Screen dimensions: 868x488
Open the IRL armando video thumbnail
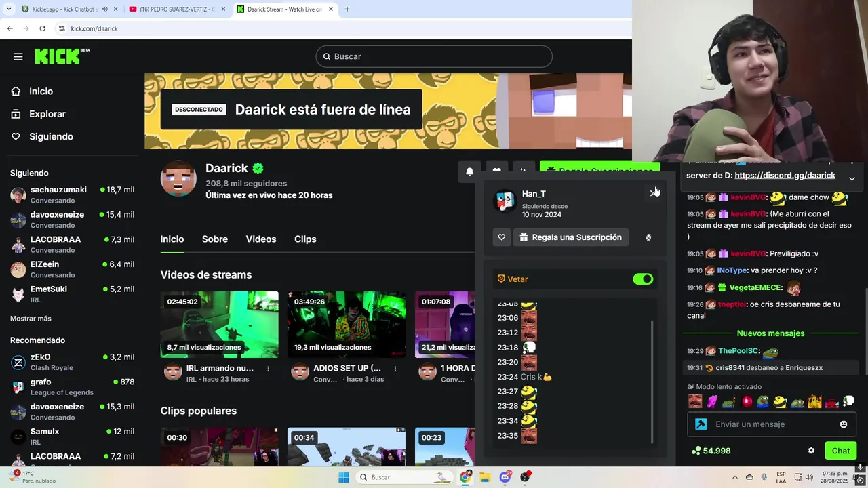(x=219, y=325)
